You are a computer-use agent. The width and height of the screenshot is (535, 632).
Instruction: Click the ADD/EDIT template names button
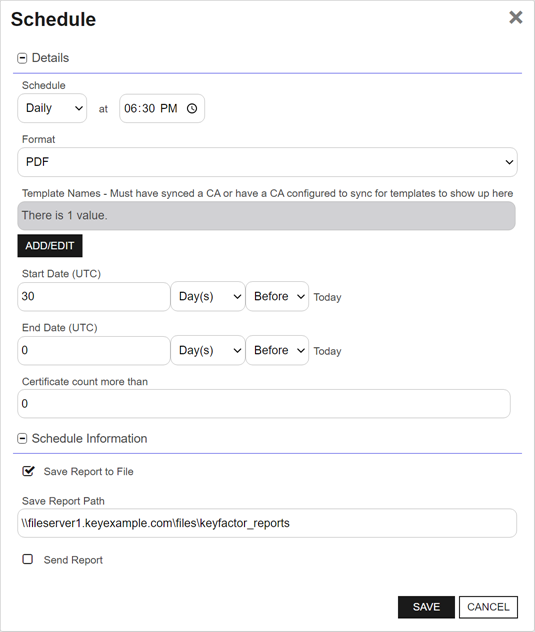[x=50, y=246]
